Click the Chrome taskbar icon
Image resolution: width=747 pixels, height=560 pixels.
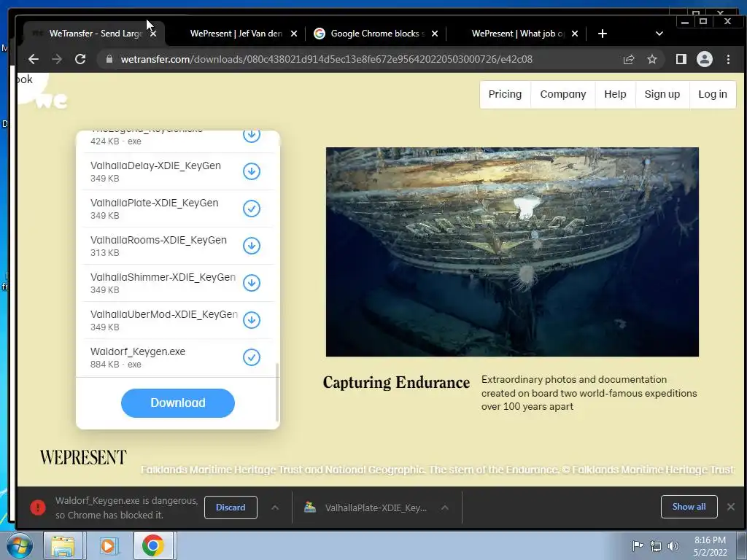tap(152, 545)
